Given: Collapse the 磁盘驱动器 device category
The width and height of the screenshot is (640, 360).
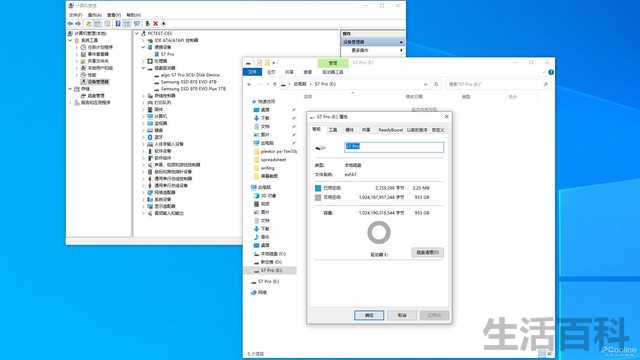Looking at the screenshot, I should click(x=144, y=68).
